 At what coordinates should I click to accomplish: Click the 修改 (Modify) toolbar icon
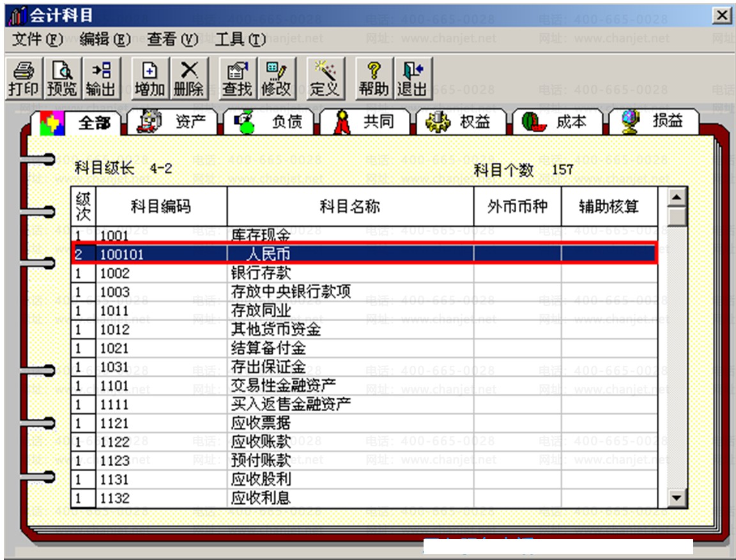tap(275, 79)
